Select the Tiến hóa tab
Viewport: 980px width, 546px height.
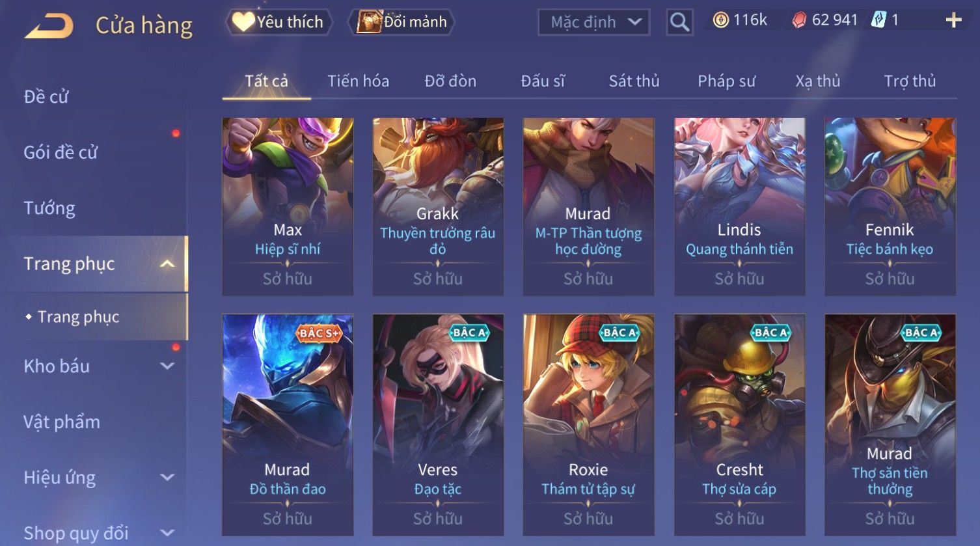point(358,81)
